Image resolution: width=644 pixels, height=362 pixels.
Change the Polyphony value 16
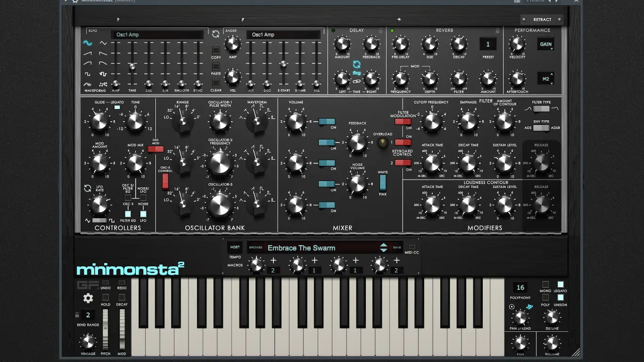point(520,288)
